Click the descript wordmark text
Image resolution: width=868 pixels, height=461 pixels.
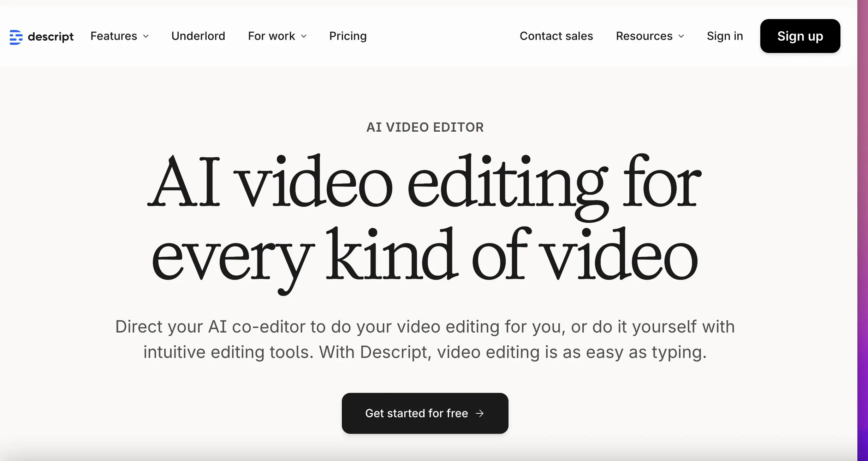[x=50, y=37]
